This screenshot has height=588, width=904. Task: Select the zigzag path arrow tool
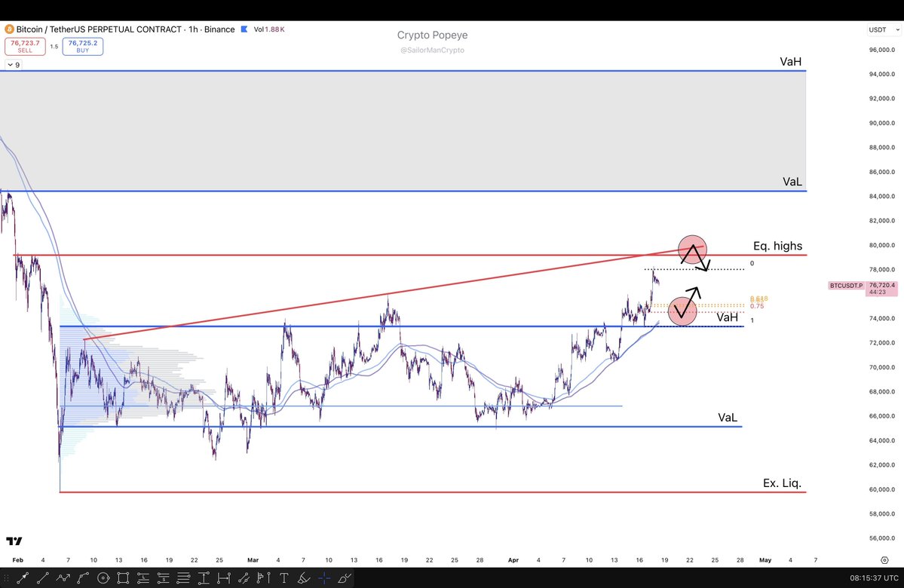pyautogui.click(x=63, y=577)
